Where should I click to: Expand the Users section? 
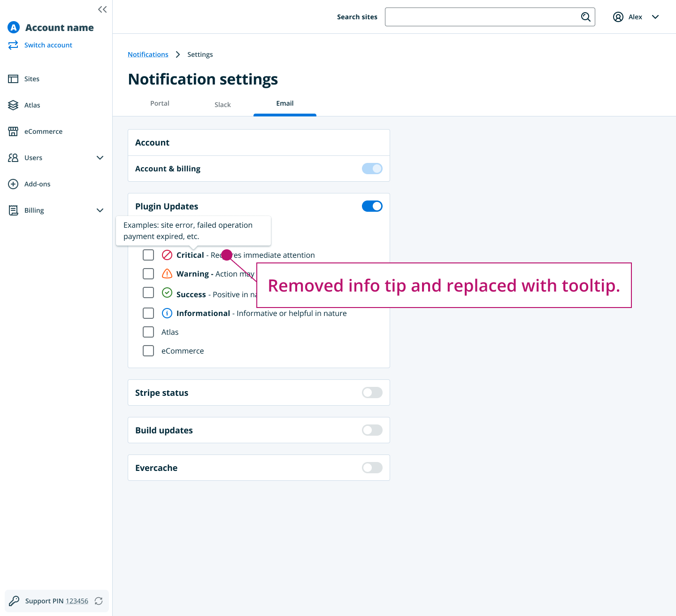[x=100, y=158]
